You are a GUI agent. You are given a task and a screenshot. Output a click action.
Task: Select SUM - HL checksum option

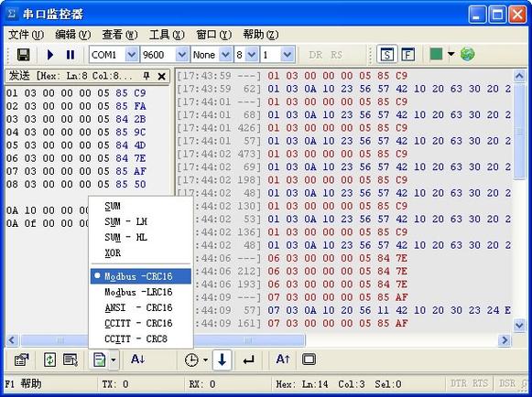(x=141, y=237)
